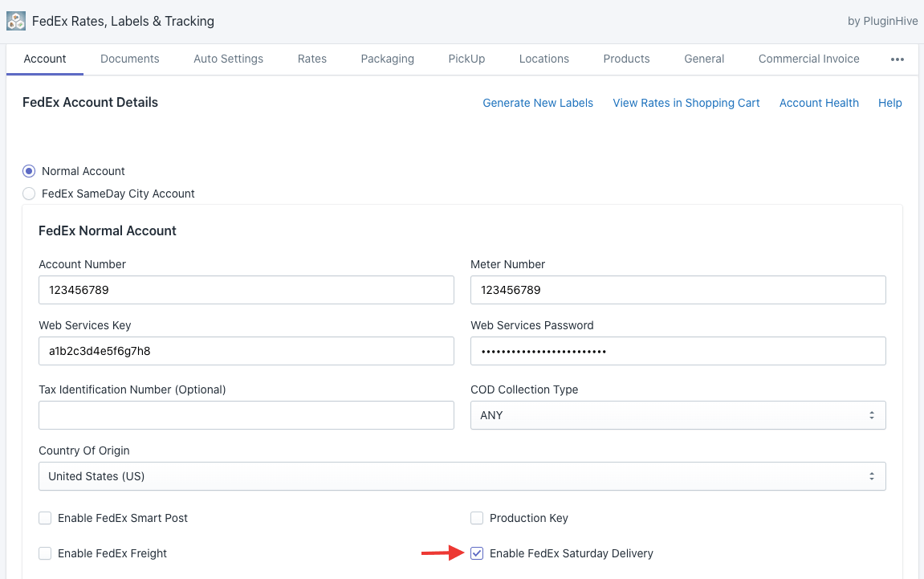Open the Commercial Invoice tab
The width and height of the screenshot is (924, 579).
[808, 59]
